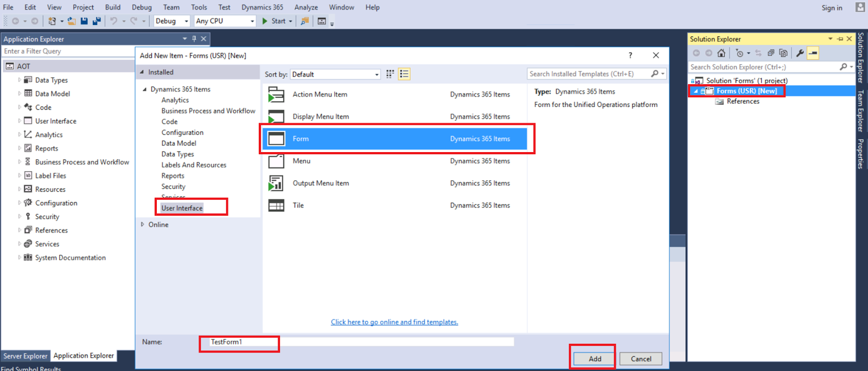Open the Sort by Default dropdown
Image resolution: width=868 pixels, height=371 pixels.
click(x=335, y=74)
